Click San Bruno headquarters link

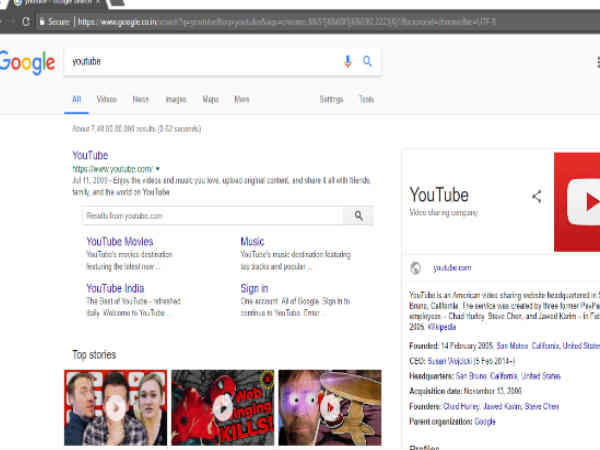tap(471, 376)
